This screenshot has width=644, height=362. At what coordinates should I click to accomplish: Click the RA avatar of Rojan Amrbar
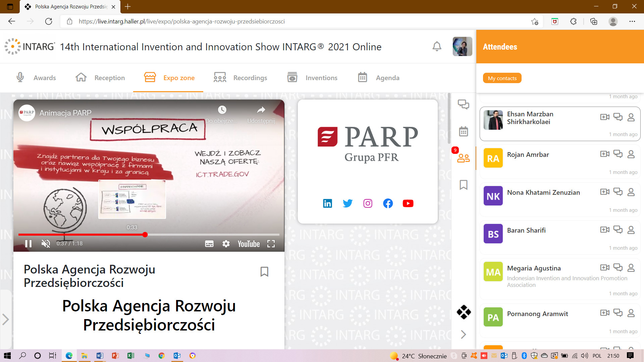coord(493,158)
